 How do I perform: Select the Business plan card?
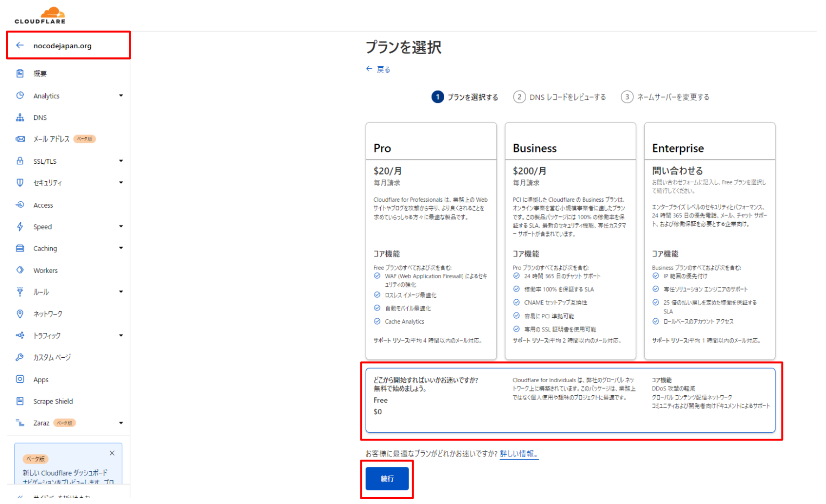pyautogui.click(x=570, y=241)
